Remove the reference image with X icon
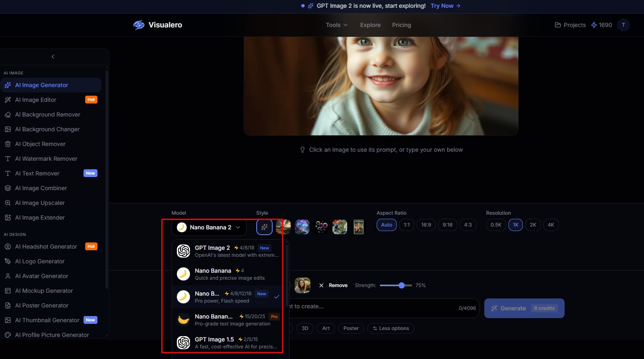The width and height of the screenshot is (644, 359). coord(321,285)
